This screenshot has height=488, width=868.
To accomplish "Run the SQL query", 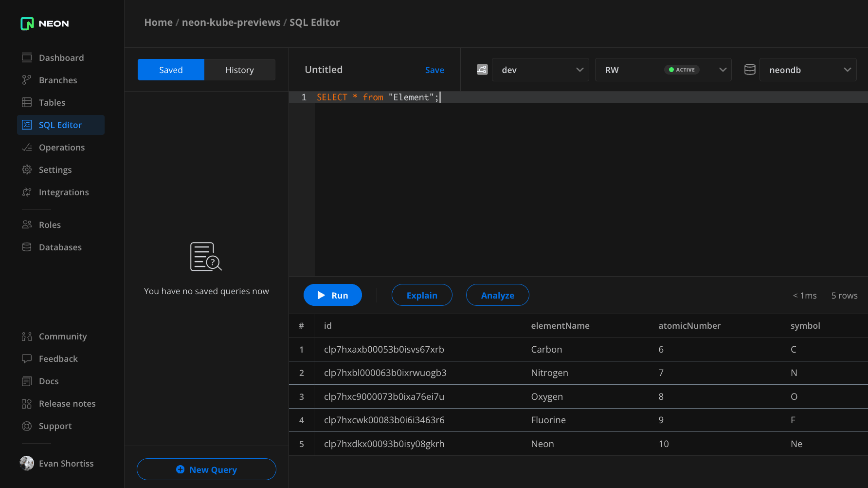I will 333,295.
